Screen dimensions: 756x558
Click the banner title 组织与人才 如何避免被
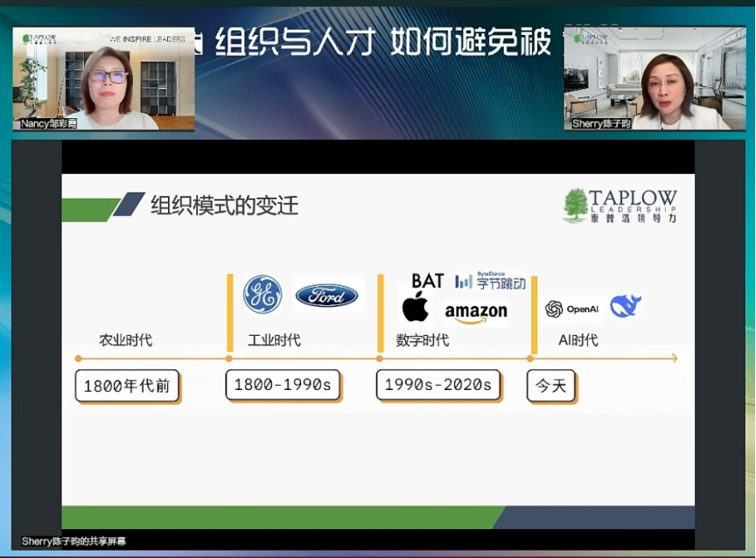coord(383,42)
